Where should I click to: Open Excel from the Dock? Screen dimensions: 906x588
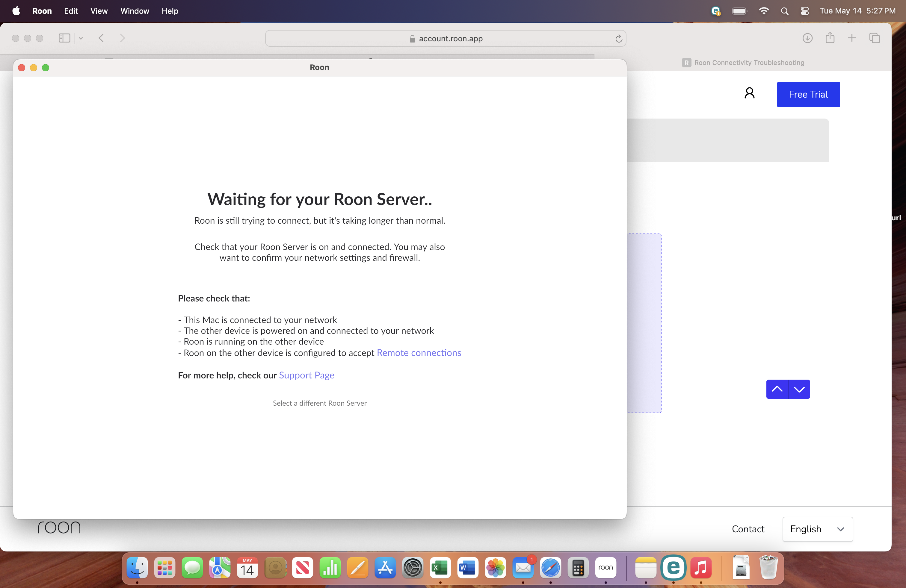pos(440,568)
